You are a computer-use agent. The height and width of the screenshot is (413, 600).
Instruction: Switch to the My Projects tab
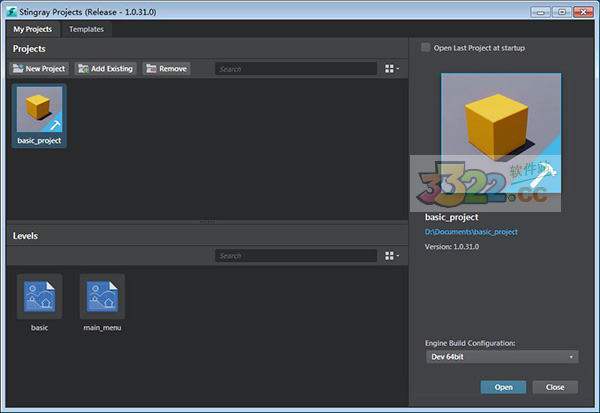pos(33,29)
